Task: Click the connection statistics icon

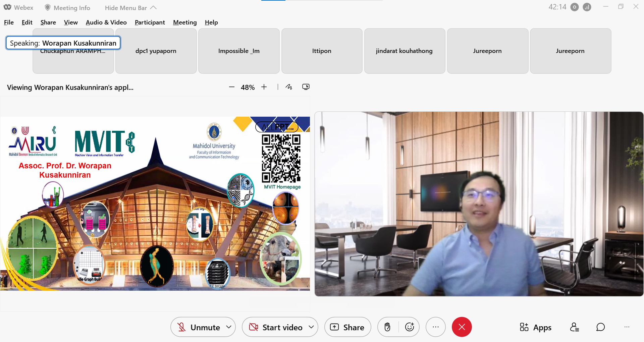Action: click(x=587, y=7)
